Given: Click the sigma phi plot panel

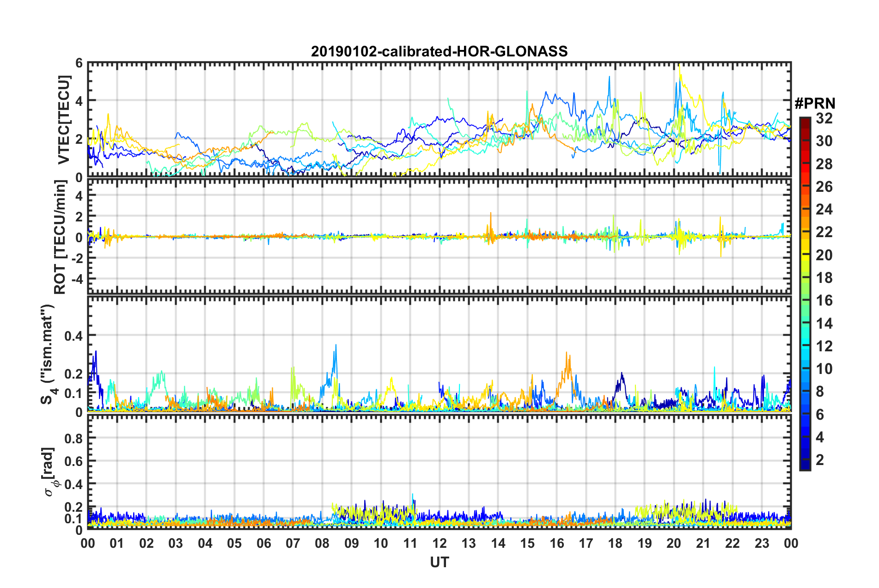Looking at the screenshot, I should click(x=439, y=472).
